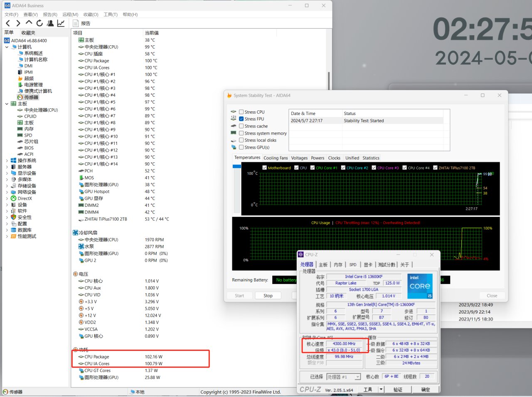Click the 水泵 row icon
The width and height of the screenshot is (532, 397).
[x=81, y=246]
